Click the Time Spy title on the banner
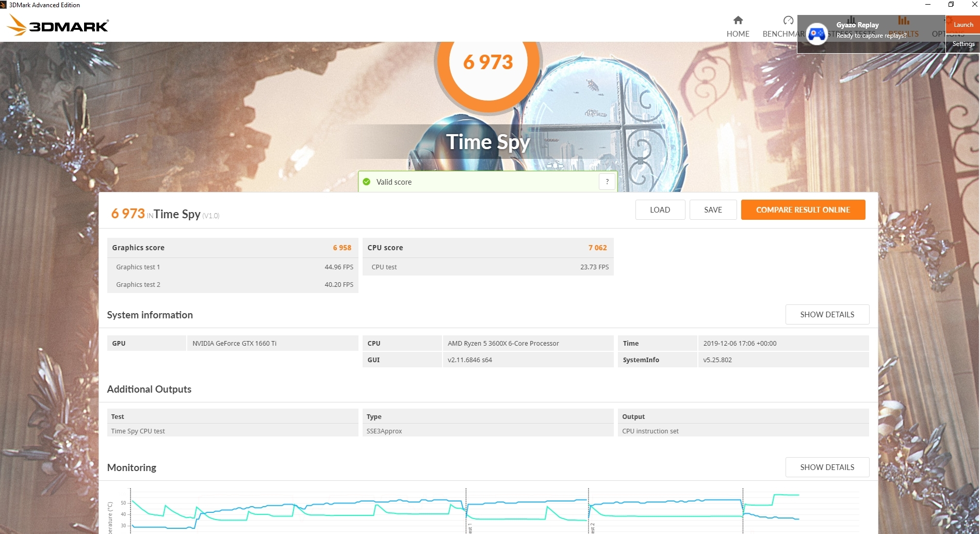The image size is (980, 534). (x=488, y=142)
